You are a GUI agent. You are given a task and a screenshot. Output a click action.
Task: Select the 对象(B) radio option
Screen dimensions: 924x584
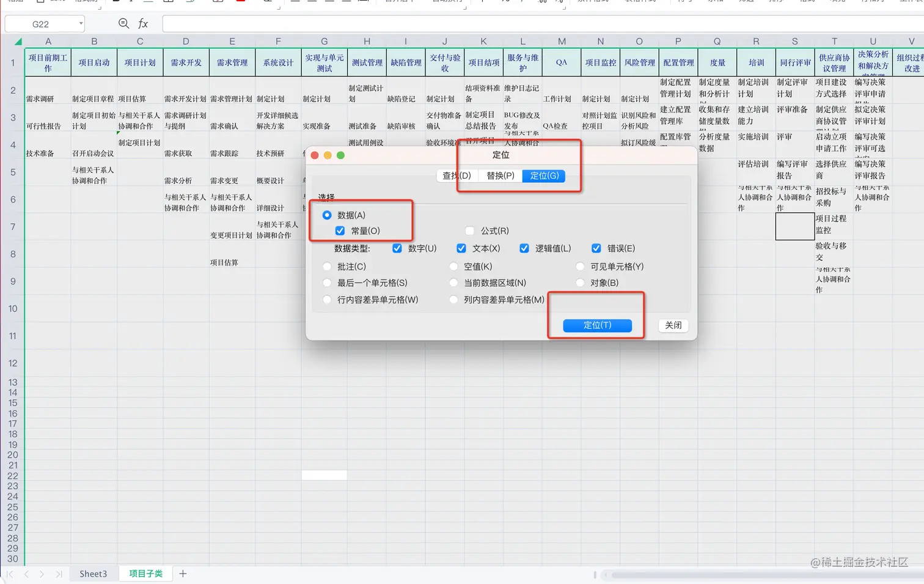click(x=580, y=283)
